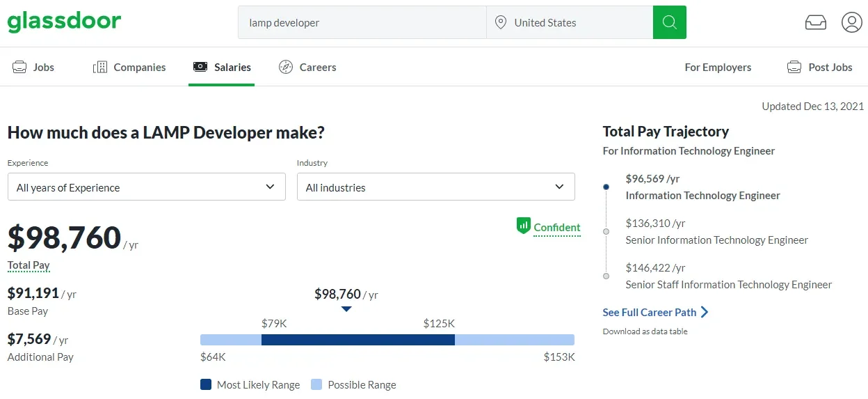Click the dark blue Most Likely Range bar

[x=357, y=340]
